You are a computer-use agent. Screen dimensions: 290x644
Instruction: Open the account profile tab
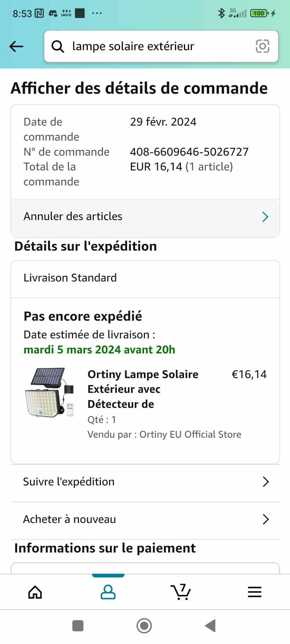point(108,592)
